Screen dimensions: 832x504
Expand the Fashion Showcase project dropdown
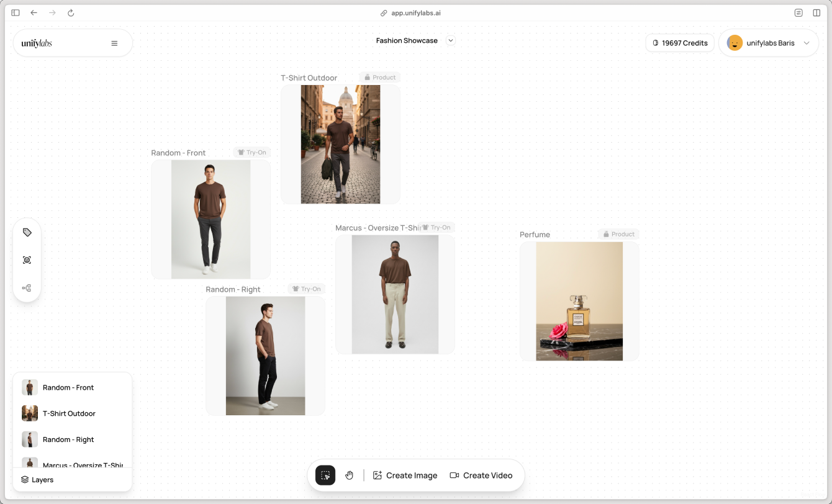click(451, 41)
